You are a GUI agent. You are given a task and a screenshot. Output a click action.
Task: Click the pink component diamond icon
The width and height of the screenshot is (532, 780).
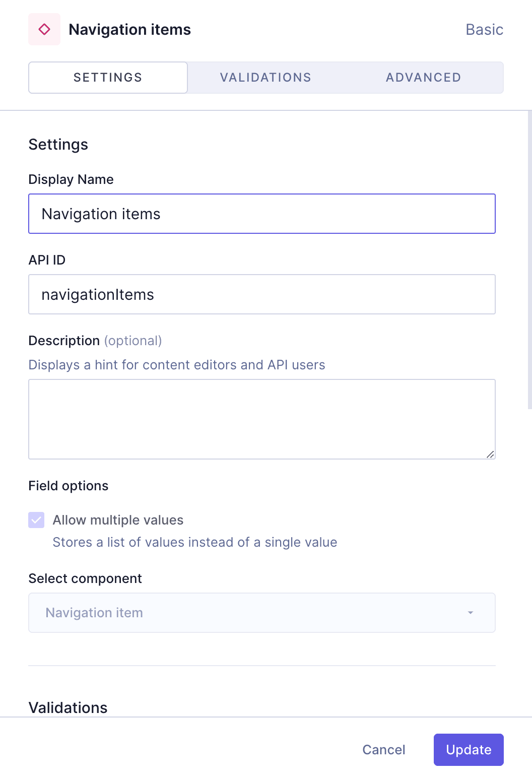tap(44, 29)
